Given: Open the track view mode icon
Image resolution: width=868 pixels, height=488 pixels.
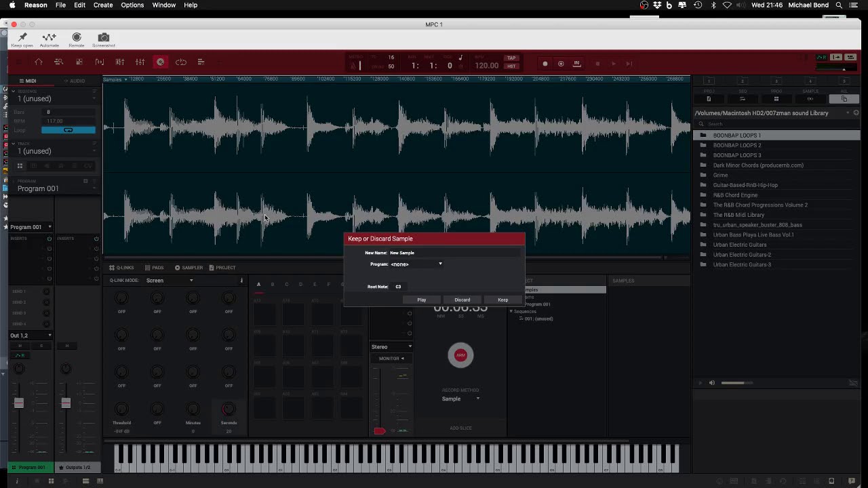Looking at the screenshot, I should click(x=59, y=62).
